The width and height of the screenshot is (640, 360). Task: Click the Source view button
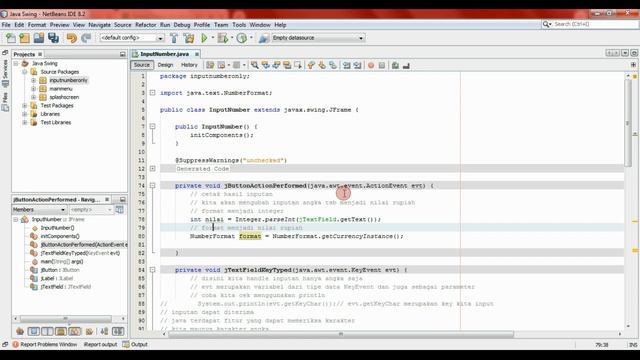pyautogui.click(x=142, y=65)
